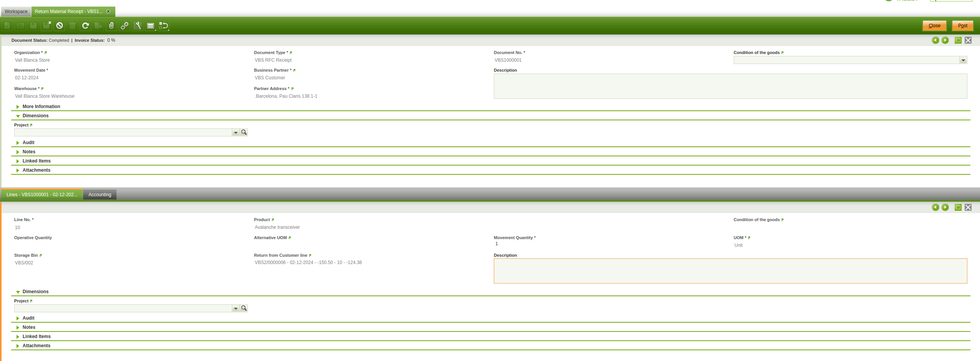Open the Lines Project dropdown arrow
980x361 pixels.
pyautogui.click(x=236, y=308)
